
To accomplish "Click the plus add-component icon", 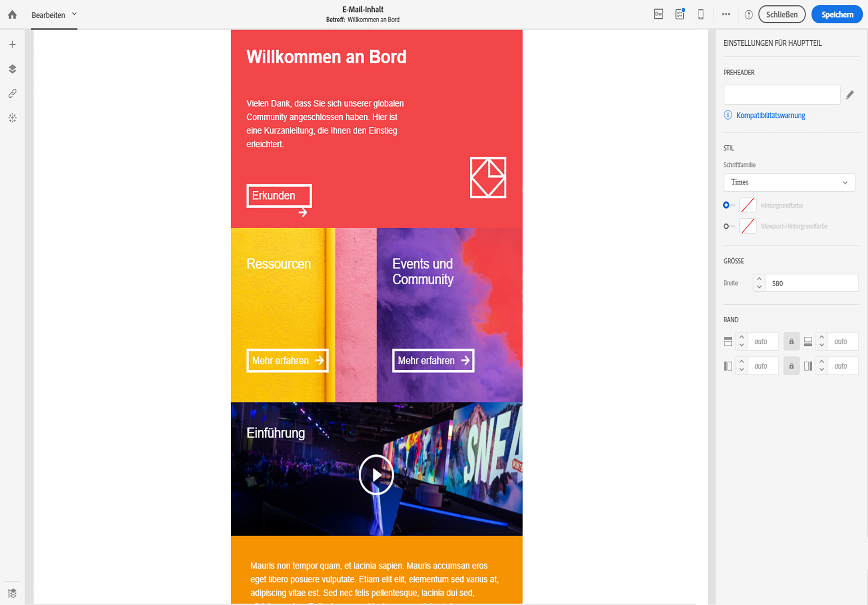I will (13, 45).
